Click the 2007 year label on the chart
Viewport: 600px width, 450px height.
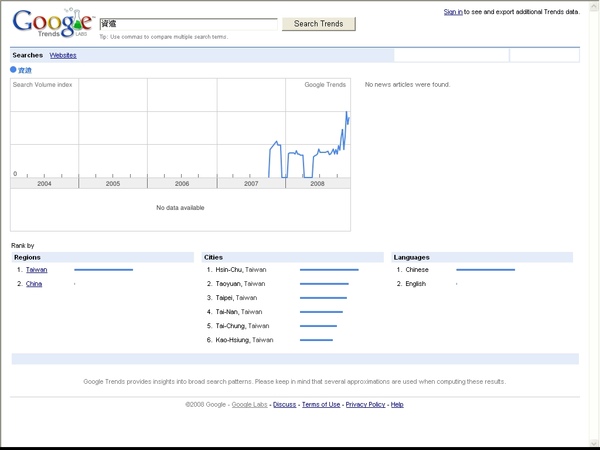(251, 184)
